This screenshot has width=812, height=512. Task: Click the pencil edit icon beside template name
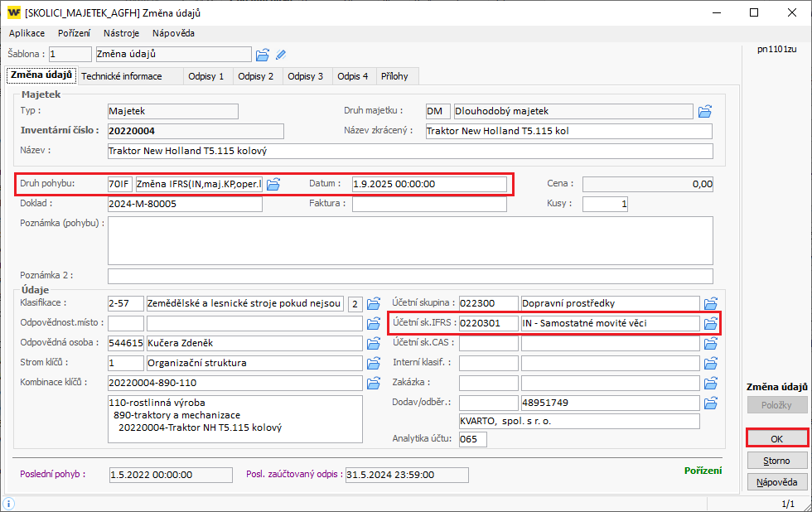tap(281, 55)
